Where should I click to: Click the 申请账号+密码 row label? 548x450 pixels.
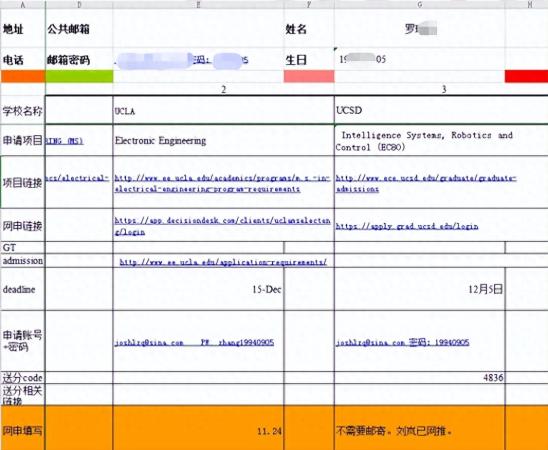click(23, 341)
